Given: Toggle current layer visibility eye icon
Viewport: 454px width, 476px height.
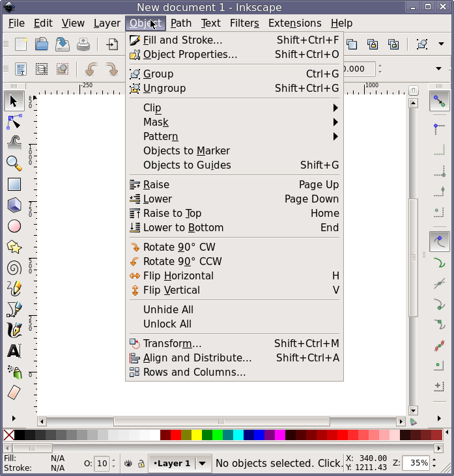Looking at the screenshot, I should pyautogui.click(x=128, y=464).
